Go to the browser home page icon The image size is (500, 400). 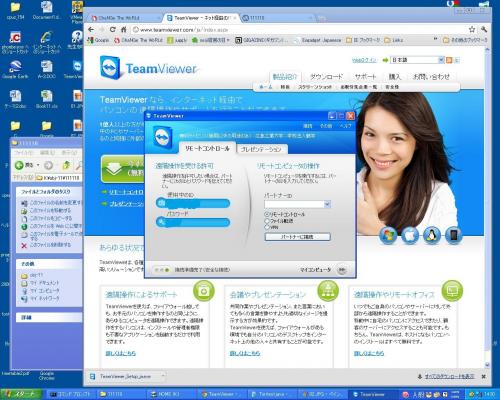(123, 29)
